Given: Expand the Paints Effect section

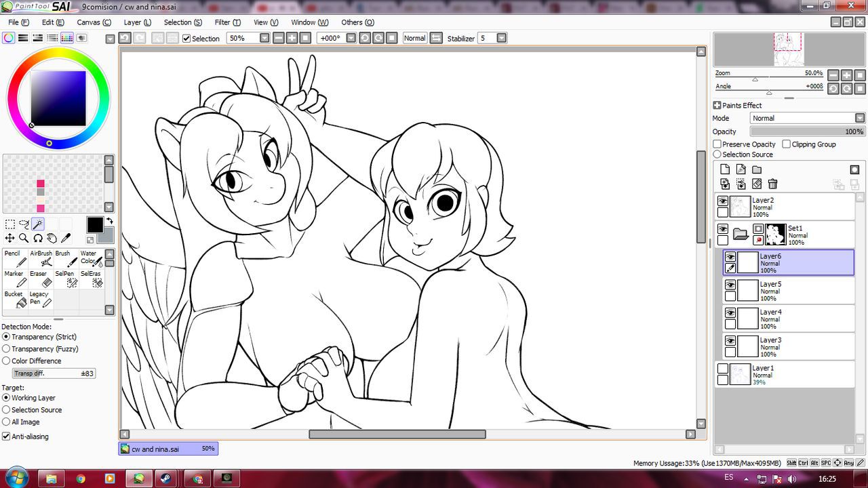Looking at the screenshot, I should click(717, 105).
